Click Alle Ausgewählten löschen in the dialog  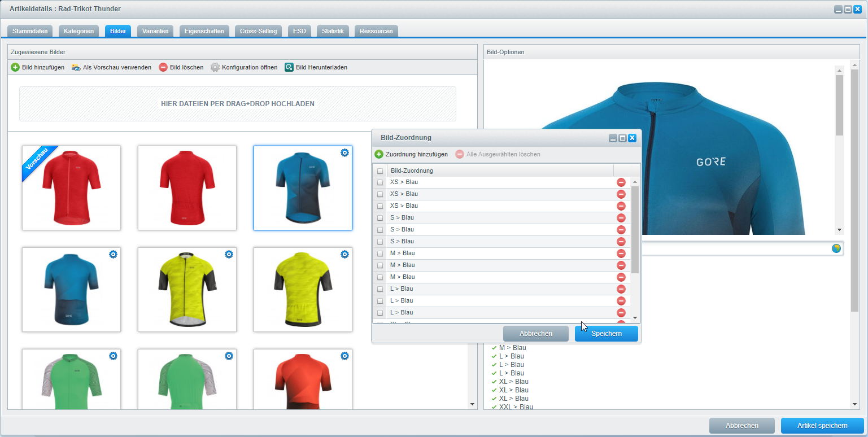pyautogui.click(x=498, y=154)
